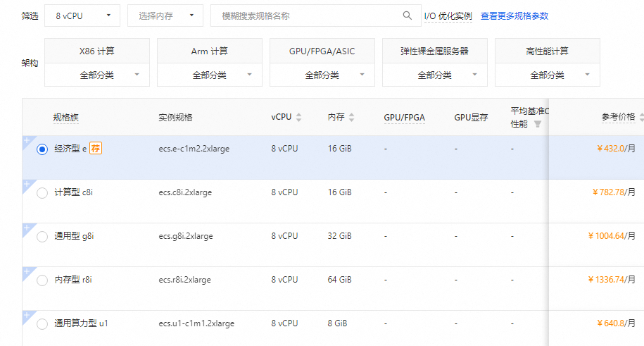Click GPU/FPGA column header

(404, 117)
